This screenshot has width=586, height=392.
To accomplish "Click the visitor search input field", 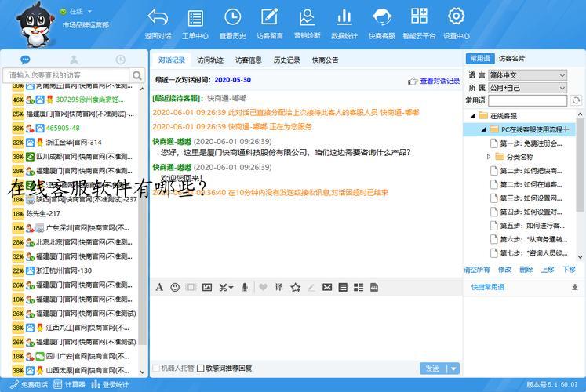I will point(67,75).
